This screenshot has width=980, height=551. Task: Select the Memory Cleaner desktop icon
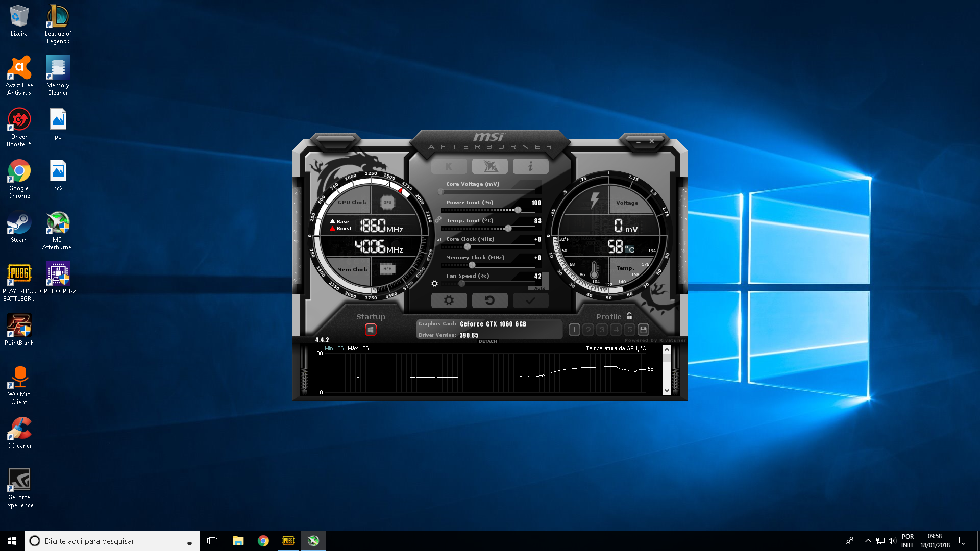tap(58, 76)
